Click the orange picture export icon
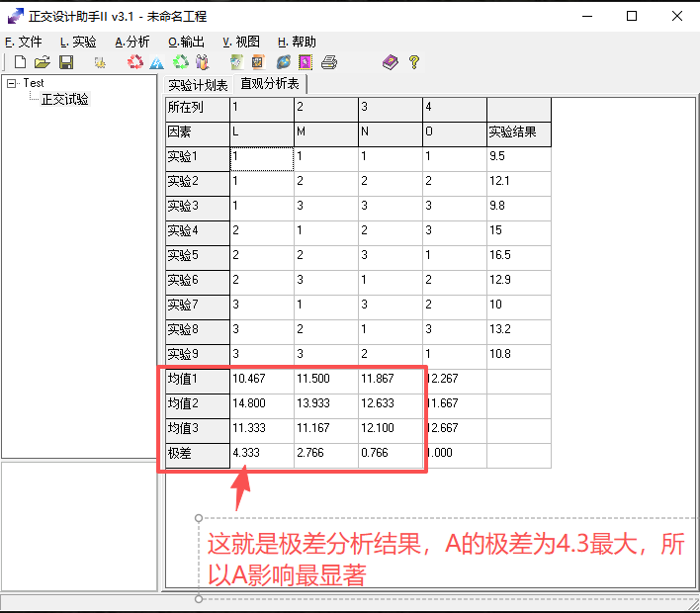This screenshot has width=700, height=613. 258,62
